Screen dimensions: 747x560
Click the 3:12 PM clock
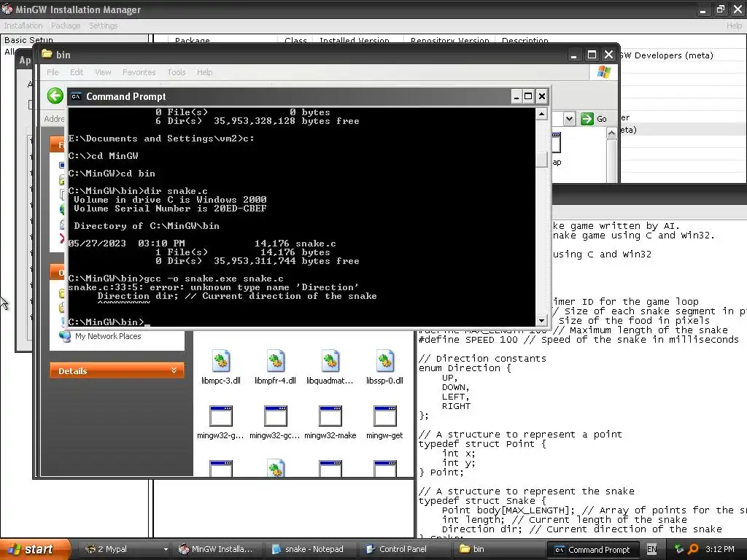pos(720,549)
